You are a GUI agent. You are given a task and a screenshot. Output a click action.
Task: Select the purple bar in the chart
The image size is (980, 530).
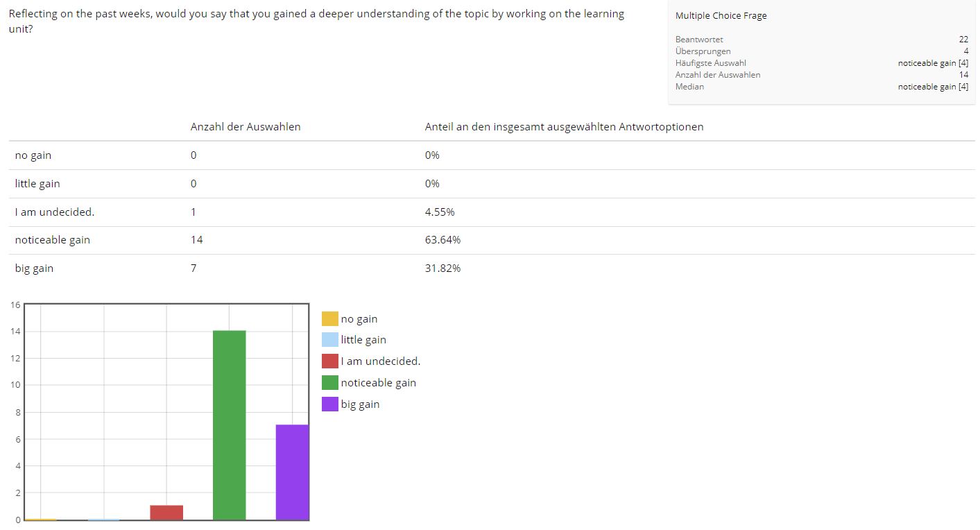click(x=292, y=472)
